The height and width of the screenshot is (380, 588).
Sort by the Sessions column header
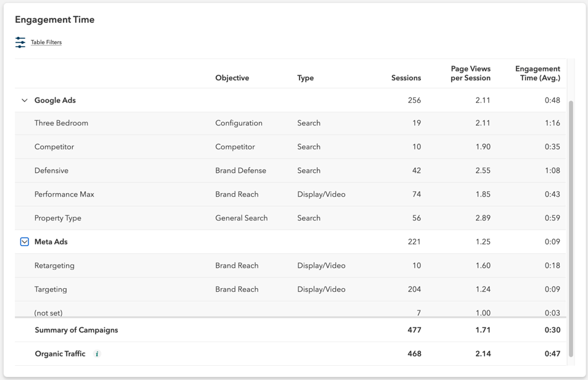point(406,78)
